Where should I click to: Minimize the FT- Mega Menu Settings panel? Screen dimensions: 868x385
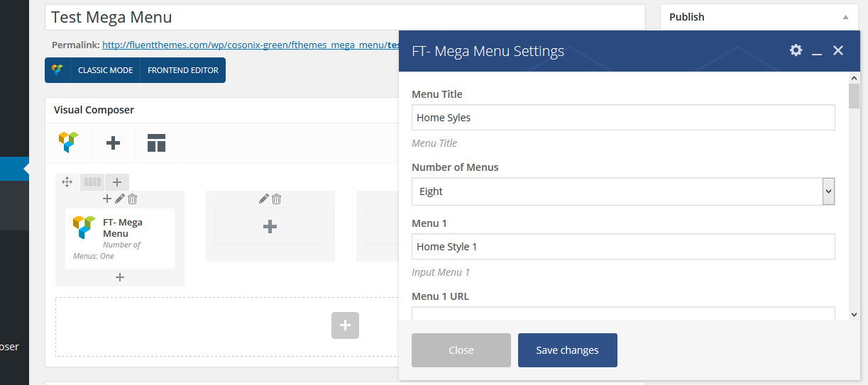pos(817,52)
